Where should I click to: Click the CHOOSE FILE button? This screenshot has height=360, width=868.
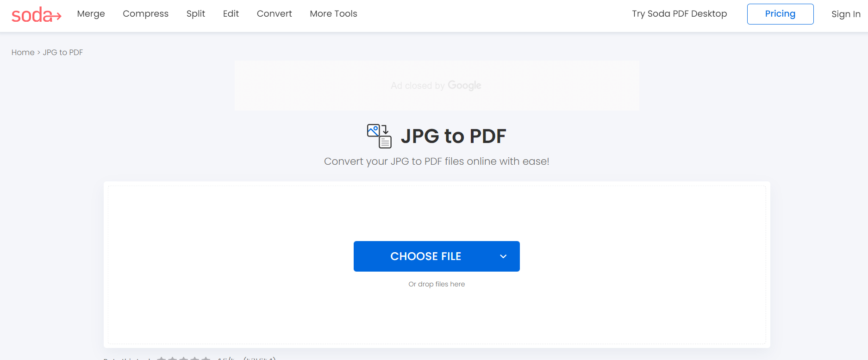[425, 256]
